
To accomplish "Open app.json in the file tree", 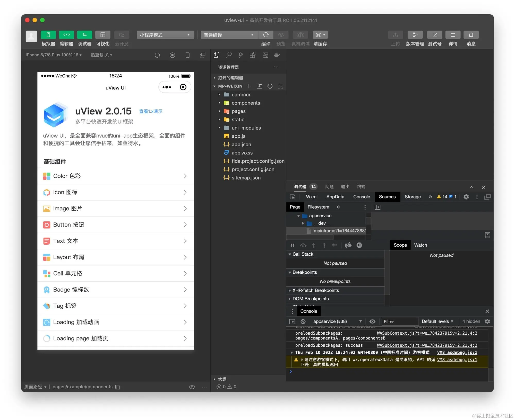I will [241, 145].
